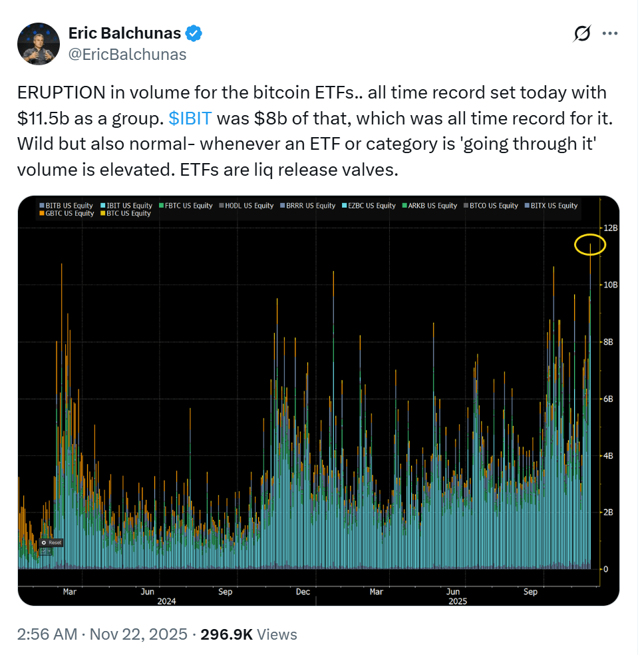Open the $IBIT cashtag link
This screenshot has width=644, height=655.
click(190, 118)
